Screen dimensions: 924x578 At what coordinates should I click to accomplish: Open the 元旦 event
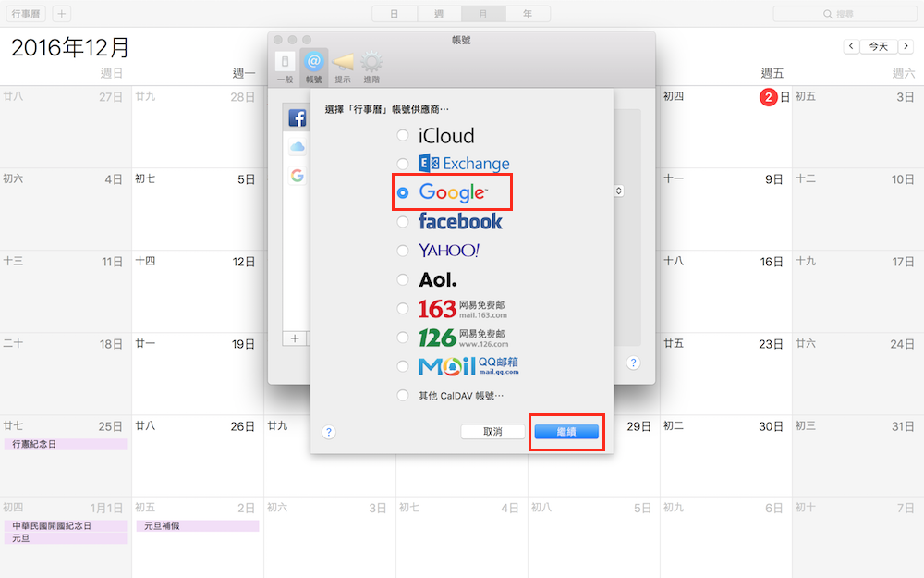click(x=66, y=538)
